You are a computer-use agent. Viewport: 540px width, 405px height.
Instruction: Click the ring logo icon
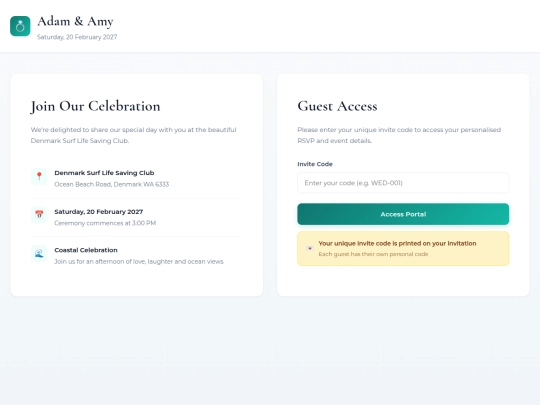pos(20,26)
